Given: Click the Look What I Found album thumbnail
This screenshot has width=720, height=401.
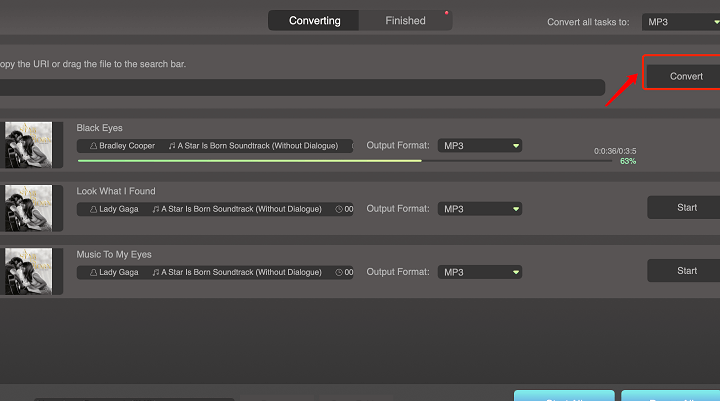Looking at the screenshot, I should pos(29,208).
